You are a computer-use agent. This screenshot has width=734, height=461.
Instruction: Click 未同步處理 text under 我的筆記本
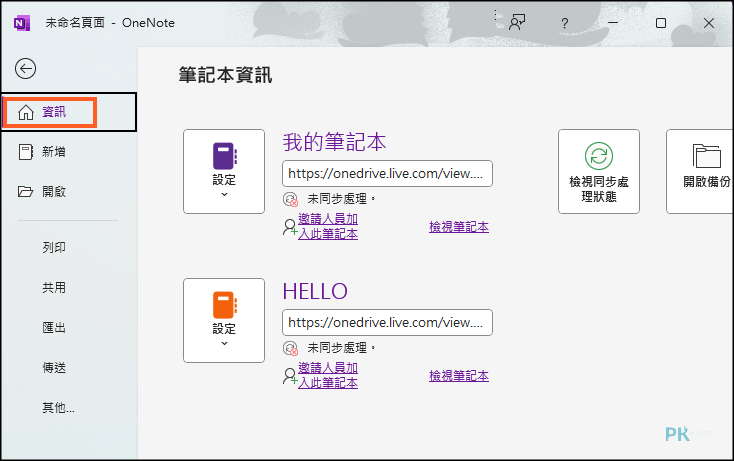coord(341,199)
